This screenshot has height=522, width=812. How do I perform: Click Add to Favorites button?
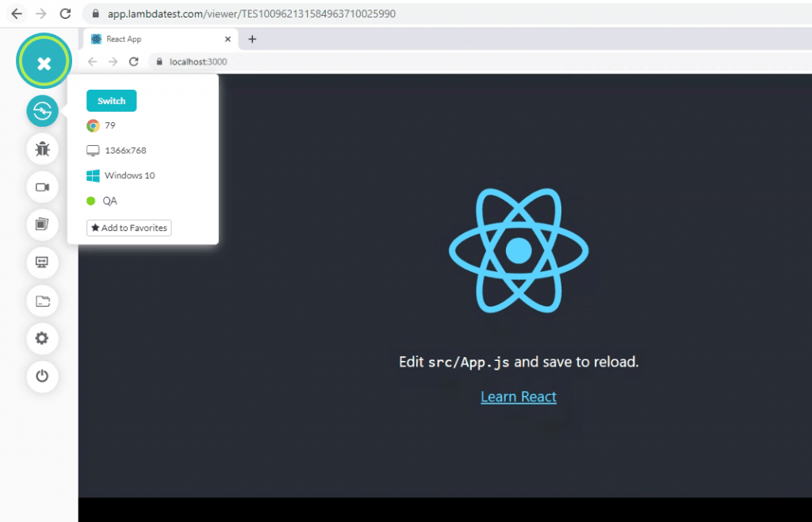point(128,228)
